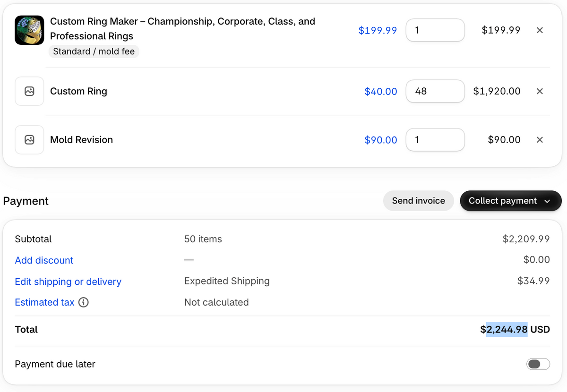
Task: Click the Estimated tax link
Action: pyautogui.click(x=44, y=302)
